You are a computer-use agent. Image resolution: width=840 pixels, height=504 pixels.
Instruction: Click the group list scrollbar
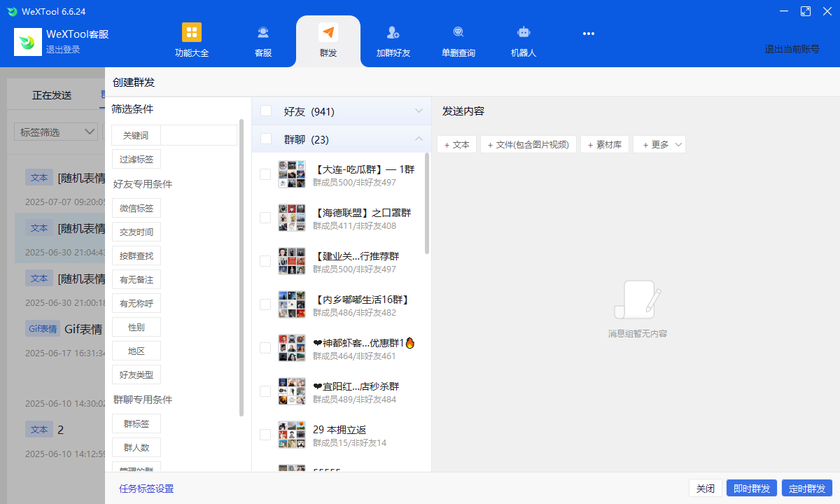(x=427, y=203)
